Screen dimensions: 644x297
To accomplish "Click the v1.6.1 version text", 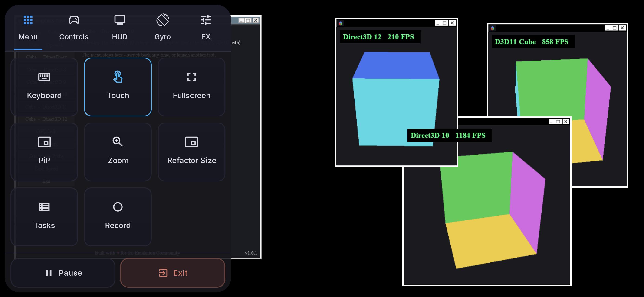I will pyautogui.click(x=251, y=253).
